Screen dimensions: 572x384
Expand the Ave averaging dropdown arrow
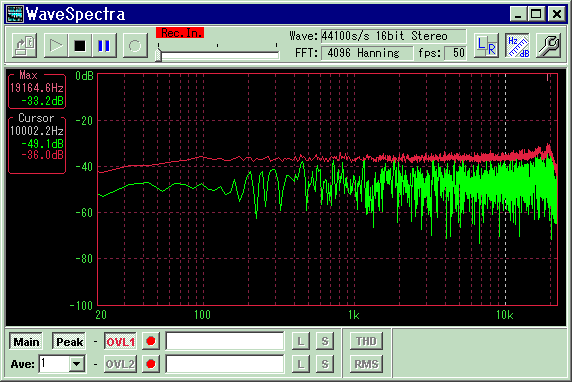tap(77, 364)
